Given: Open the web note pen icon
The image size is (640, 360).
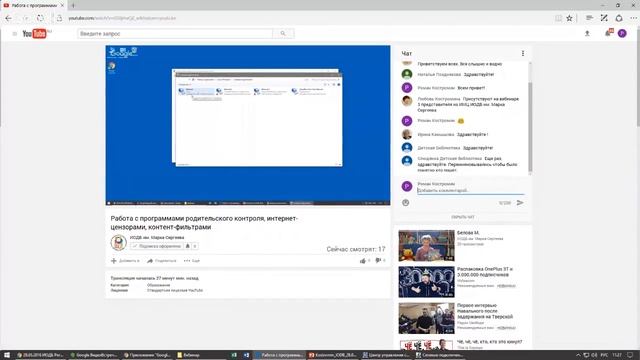Looking at the screenshot, I should pyautogui.click(x=604, y=18).
